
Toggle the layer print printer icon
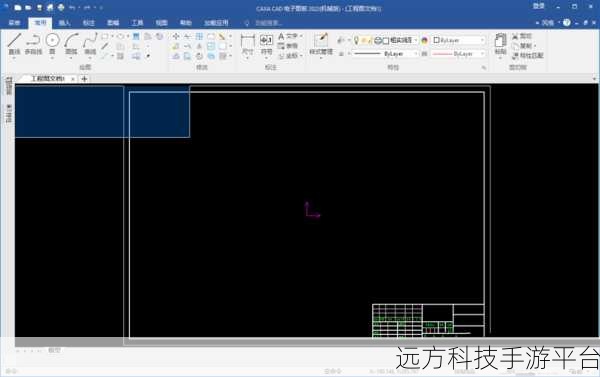pyautogui.click(x=378, y=40)
